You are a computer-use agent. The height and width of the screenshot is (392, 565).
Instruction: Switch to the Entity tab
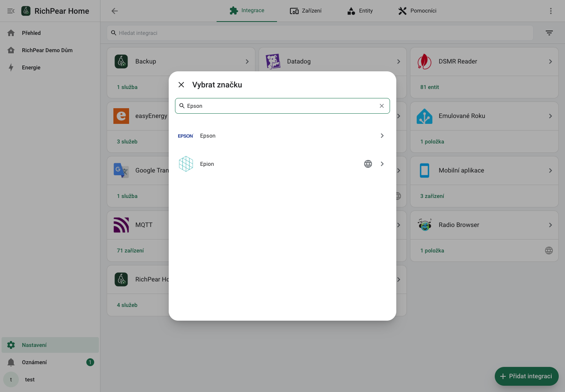(360, 11)
